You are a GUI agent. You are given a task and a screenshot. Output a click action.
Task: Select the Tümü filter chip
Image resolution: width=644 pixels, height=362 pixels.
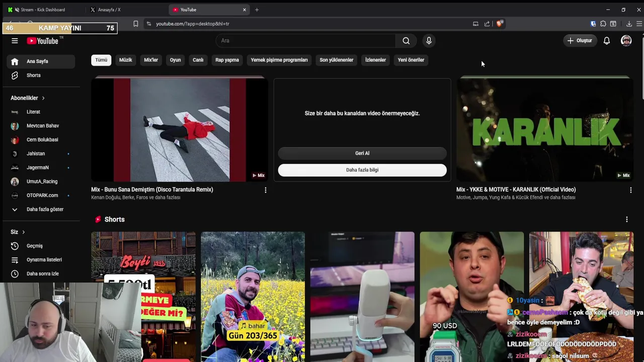point(101,60)
